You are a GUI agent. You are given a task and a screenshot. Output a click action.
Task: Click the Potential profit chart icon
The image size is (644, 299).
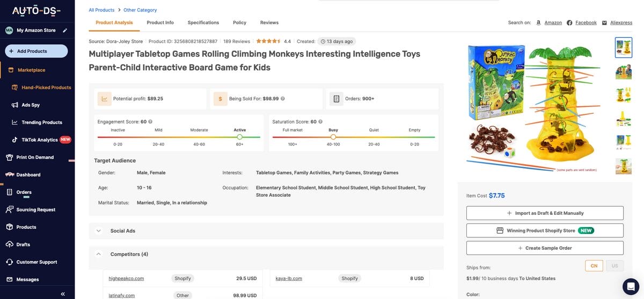coord(104,99)
